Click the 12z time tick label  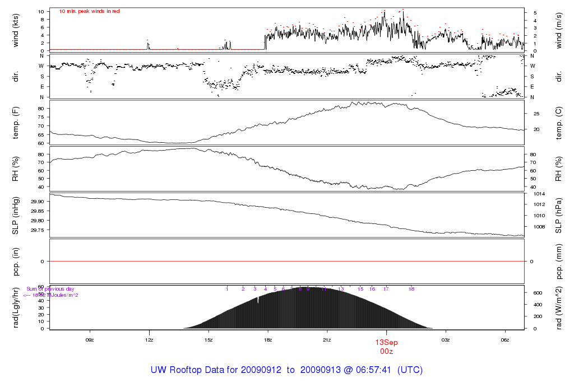[x=149, y=340]
